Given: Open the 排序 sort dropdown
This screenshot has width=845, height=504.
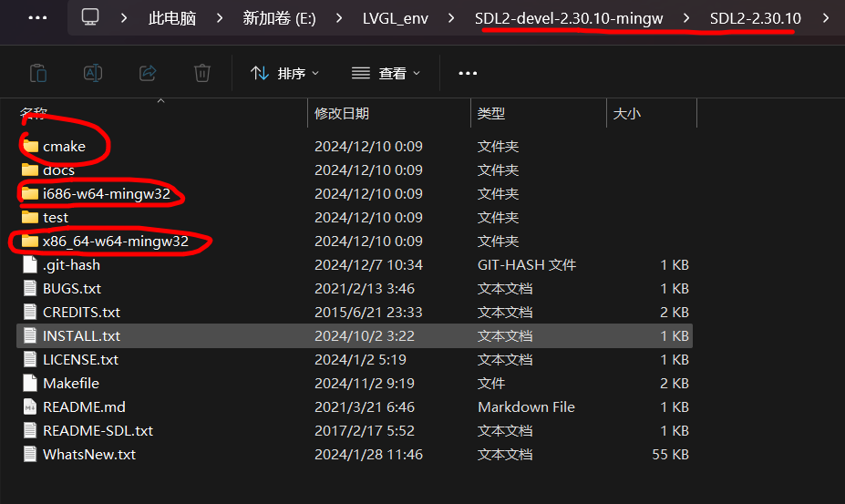Looking at the screenshot, I should (x=285, y=73).
